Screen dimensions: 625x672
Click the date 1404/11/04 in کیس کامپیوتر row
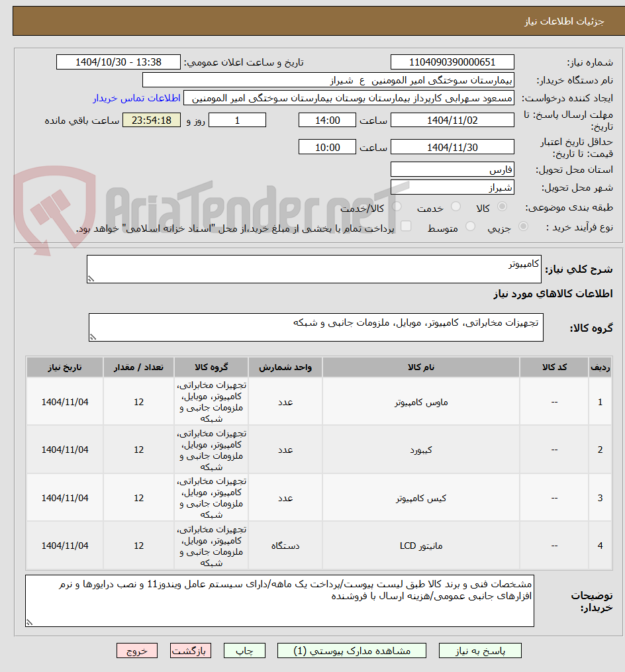tap(65, 498)
